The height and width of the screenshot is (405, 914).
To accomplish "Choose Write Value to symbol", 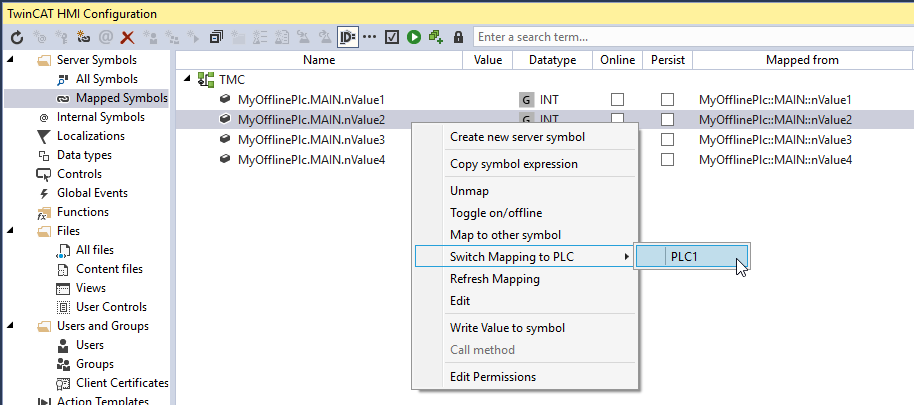I will click(x=507, y=327).
